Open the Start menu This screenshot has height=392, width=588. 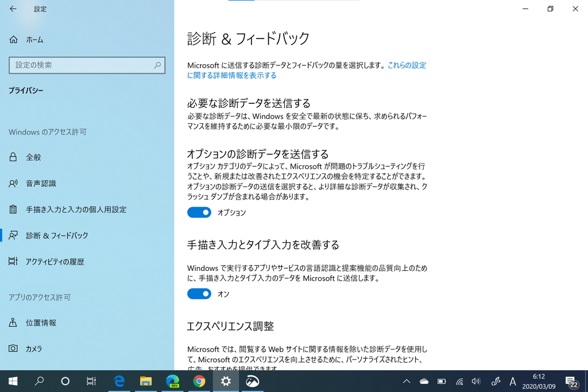coord(12,381)
